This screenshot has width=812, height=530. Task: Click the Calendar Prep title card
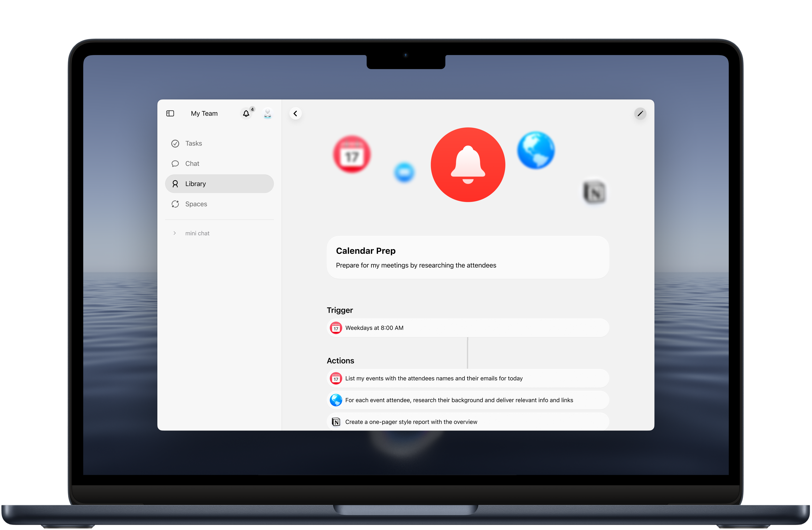[468, 257]
